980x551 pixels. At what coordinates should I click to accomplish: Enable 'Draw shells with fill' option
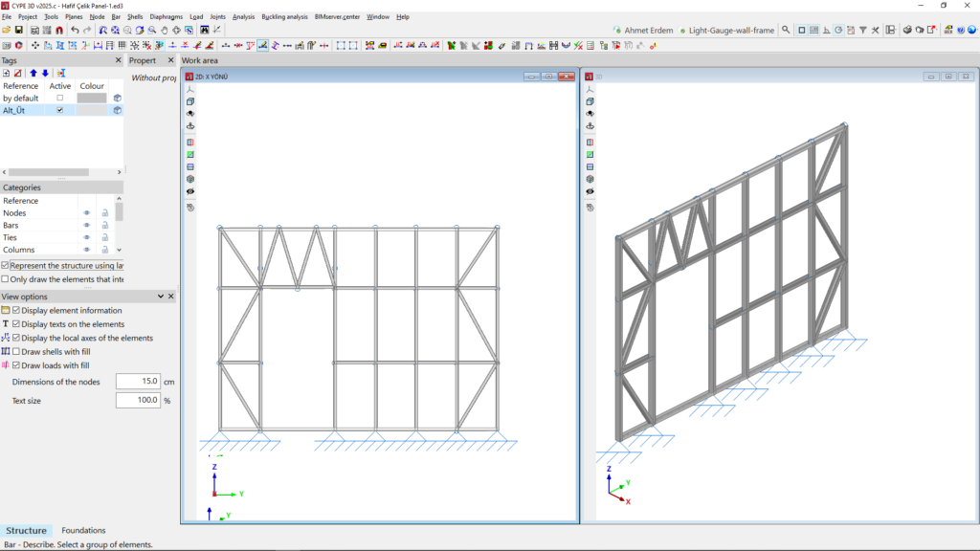(x=16, y=351)
